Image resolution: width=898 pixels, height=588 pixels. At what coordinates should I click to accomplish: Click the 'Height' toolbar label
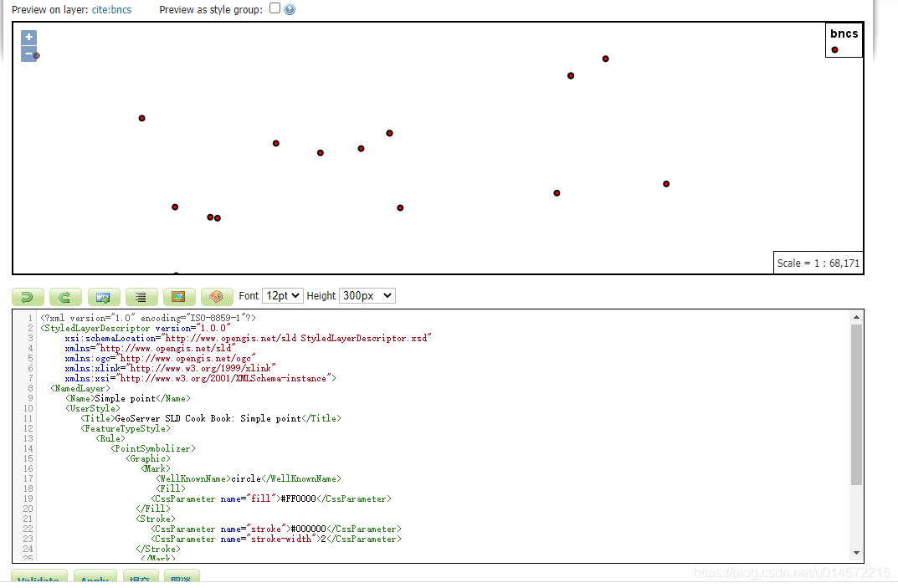[x=321, y=296]
